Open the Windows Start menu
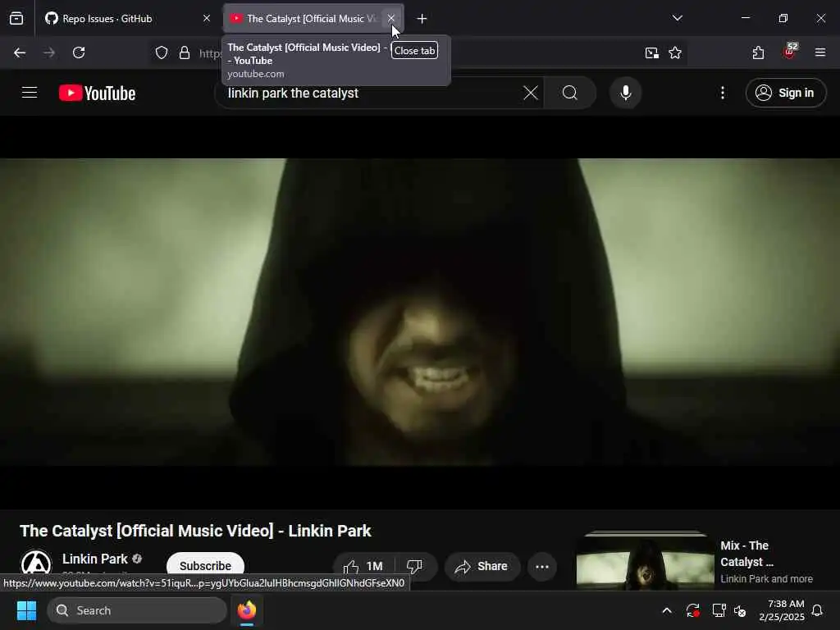 pyautogui.click(x=26, y=610)
